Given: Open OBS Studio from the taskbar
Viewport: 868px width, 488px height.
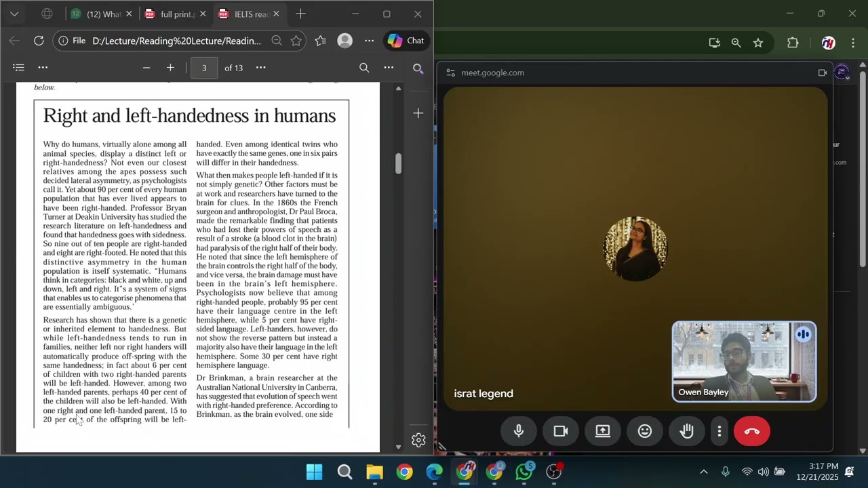Looking at the screenshot, I should [x=555, y=472].
